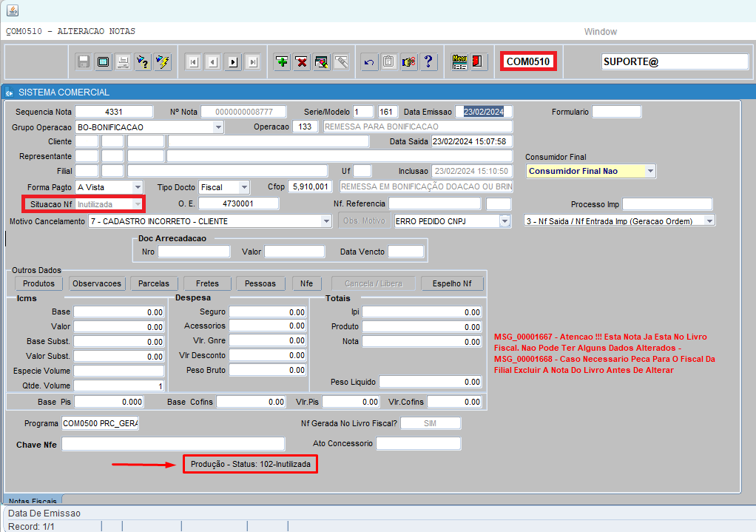
Task: Go to next record arrow icon
Action: pos(233,62)
